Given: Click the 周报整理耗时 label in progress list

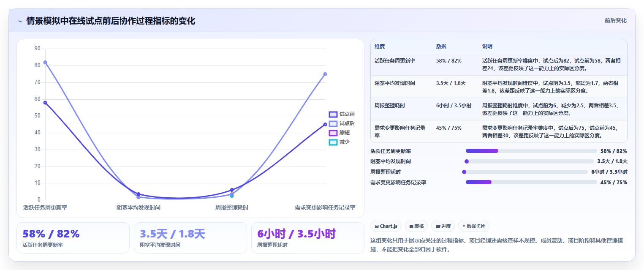Looking at the screenshot, I should pos(386,172).
